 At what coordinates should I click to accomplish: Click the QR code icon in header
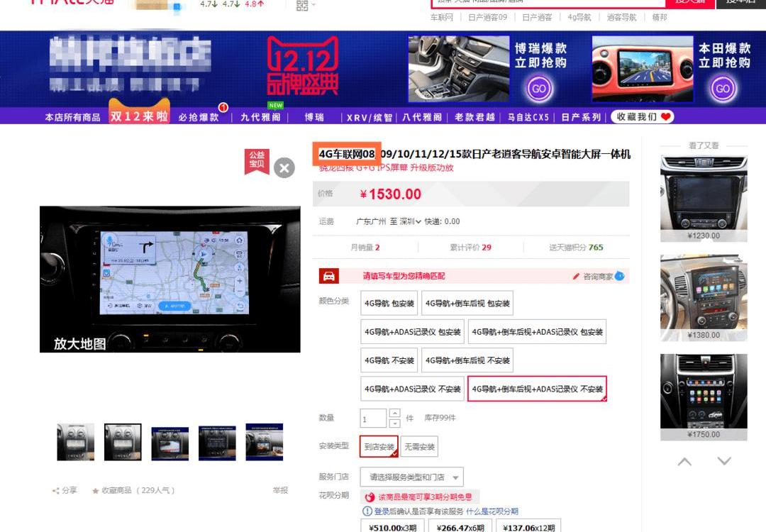tap(302, 6)
